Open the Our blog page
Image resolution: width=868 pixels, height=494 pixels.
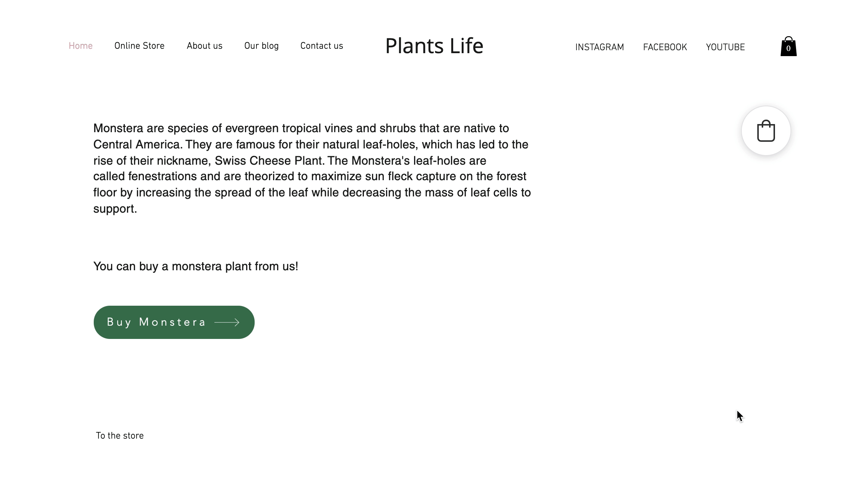click(261, 46)
